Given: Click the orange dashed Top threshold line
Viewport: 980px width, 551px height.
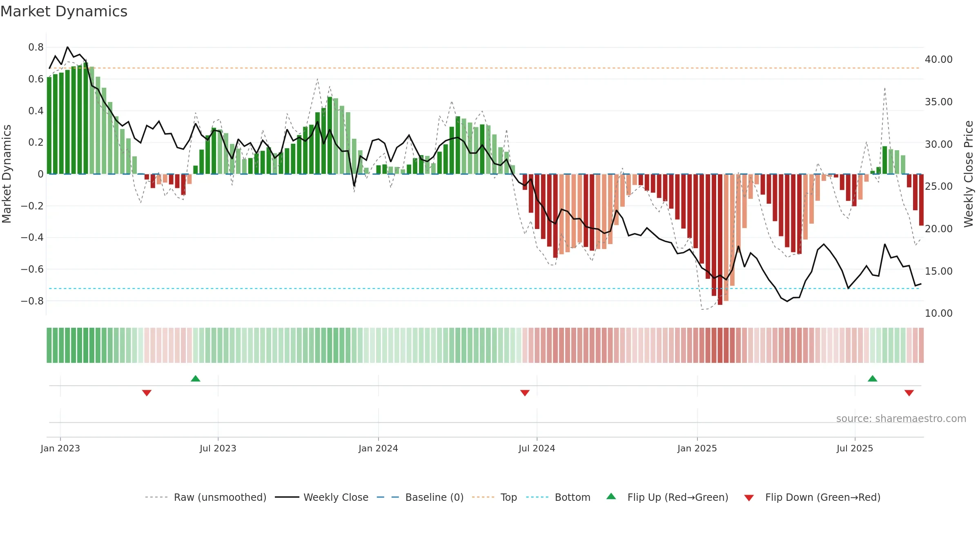Looking at the screenshot, I should pyautogui.click(x=484, y=68).
